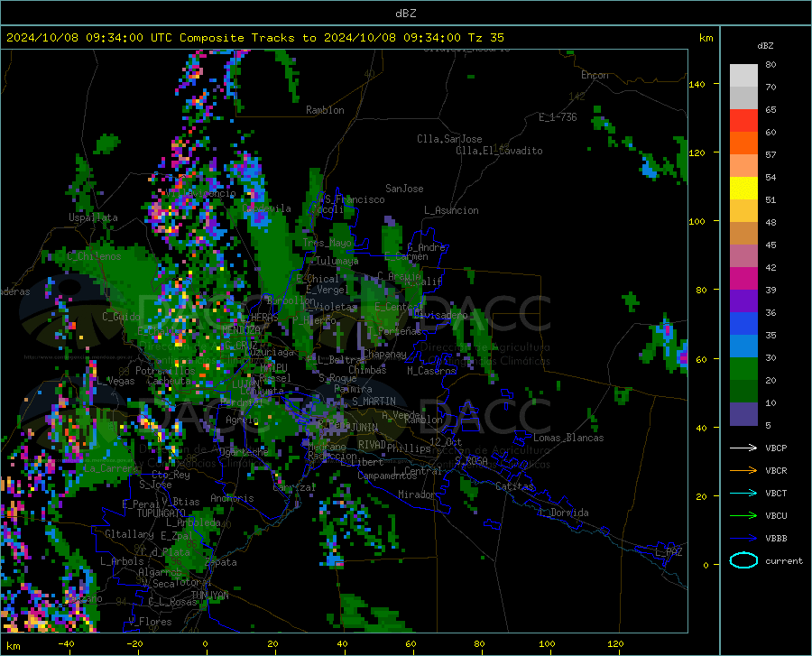812x656 pixels.
Task: Click the TUPUNGATO label on map
Action: 161,513
